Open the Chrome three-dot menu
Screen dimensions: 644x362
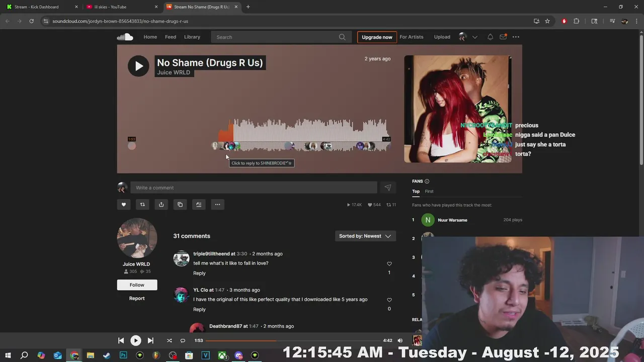tap(636, 21)
